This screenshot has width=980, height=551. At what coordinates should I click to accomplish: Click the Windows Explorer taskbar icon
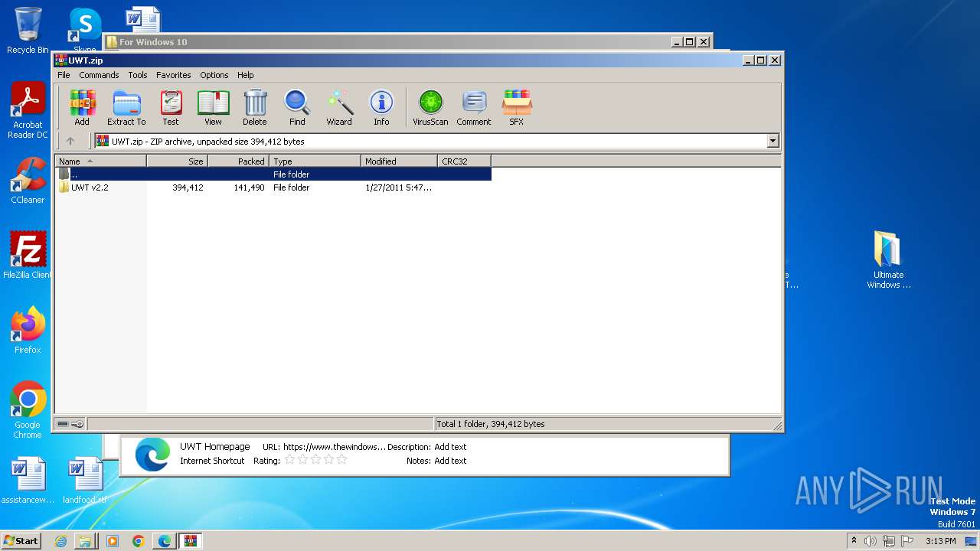click(x=85, y=541)
